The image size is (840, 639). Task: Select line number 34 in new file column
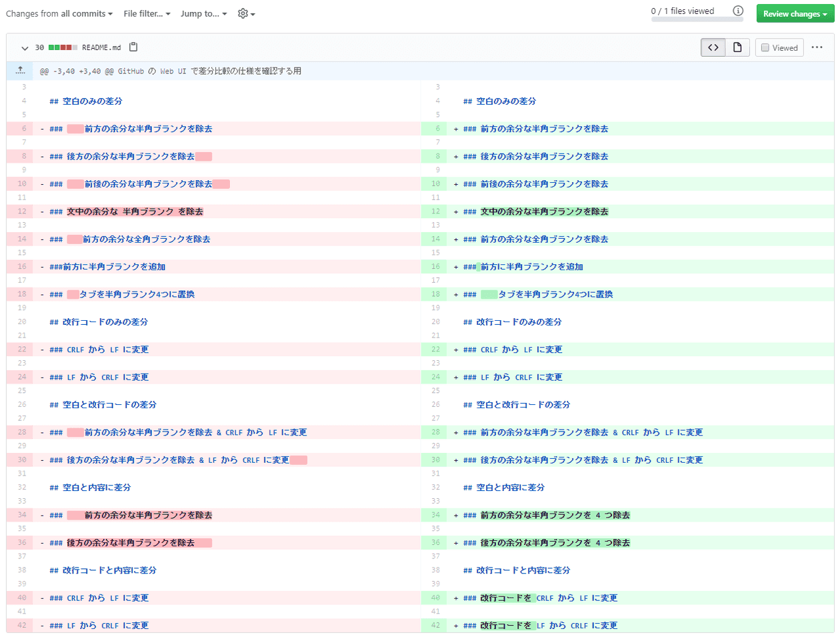436,515
